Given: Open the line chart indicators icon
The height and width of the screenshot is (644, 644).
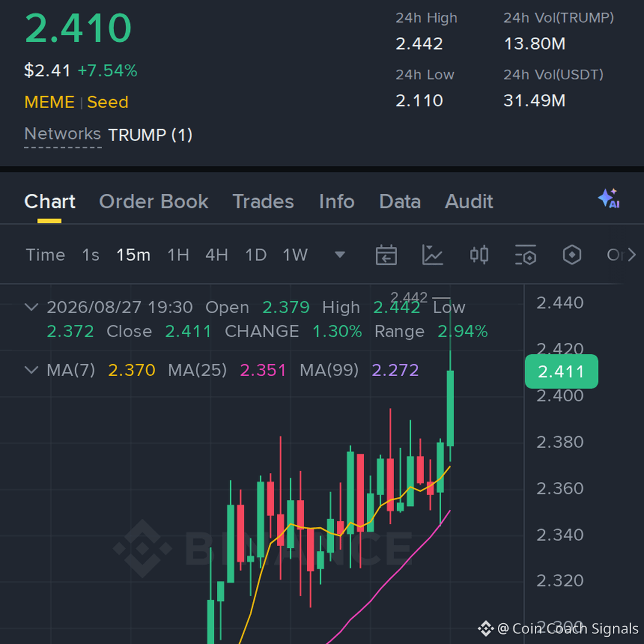Looking at the screenshot, I should tap(432, 255).
